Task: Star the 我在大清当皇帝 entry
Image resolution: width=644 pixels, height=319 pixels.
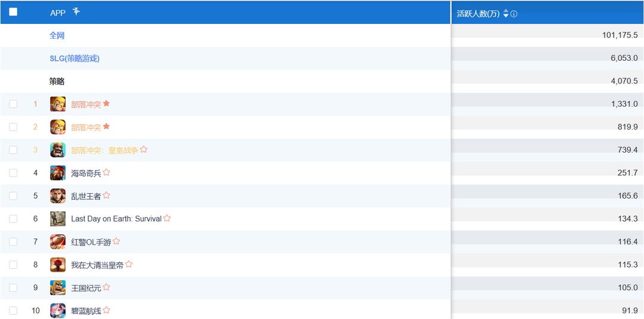Action: 129,264
